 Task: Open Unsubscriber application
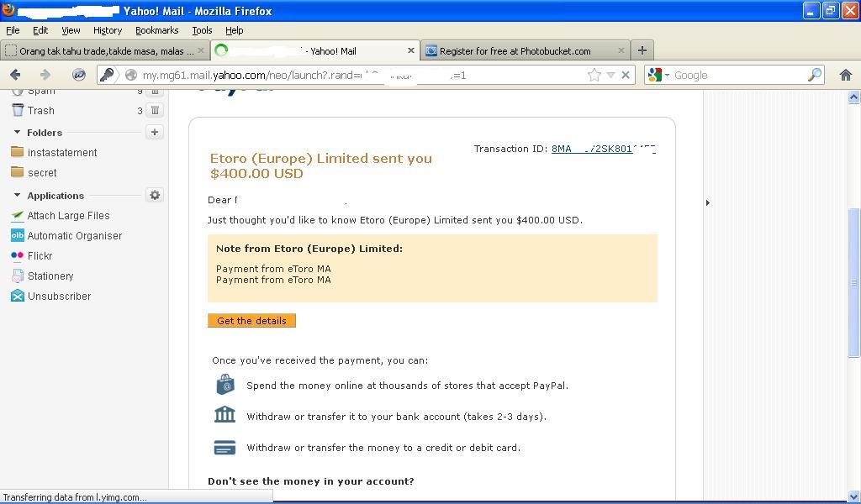point(60,297)
